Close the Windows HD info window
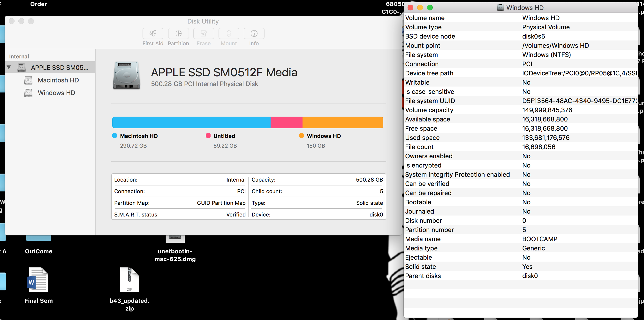The width and height of the screenshot is (644, 320). (410, 8)
